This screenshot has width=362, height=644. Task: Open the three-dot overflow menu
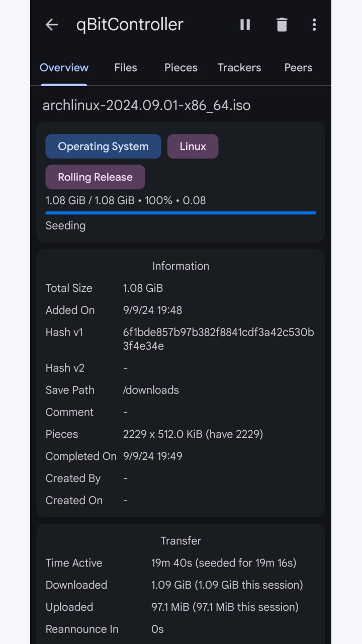[314, 25]
